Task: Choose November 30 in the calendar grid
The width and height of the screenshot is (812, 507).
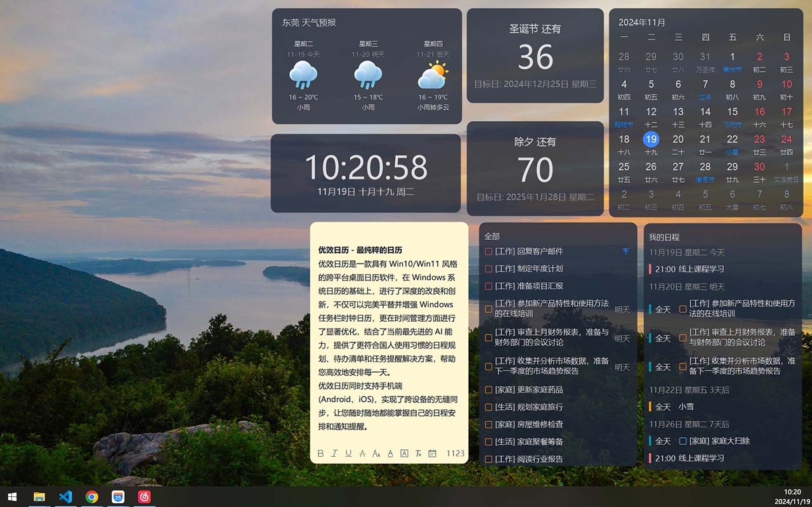Action: click(x=759, y=172)
